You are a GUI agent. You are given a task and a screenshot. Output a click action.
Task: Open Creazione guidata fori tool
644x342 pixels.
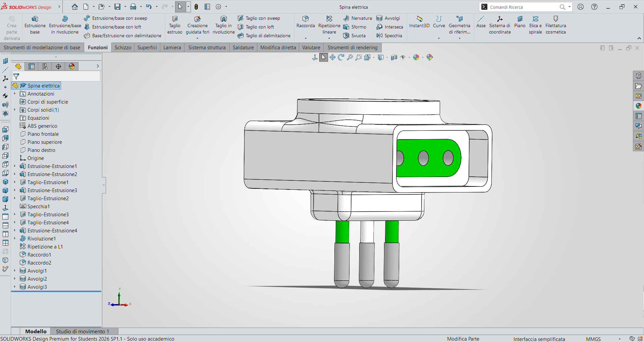pyautogui.click(x=198, y=25)
